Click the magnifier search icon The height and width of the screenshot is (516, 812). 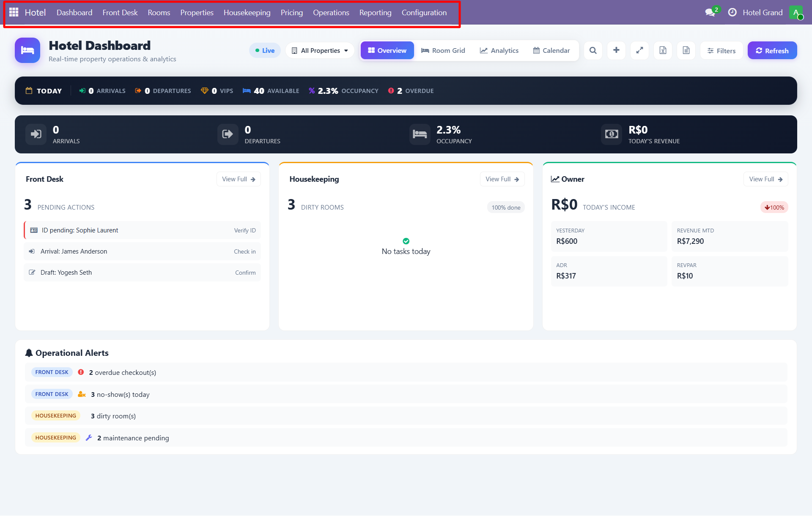(593, 50)
